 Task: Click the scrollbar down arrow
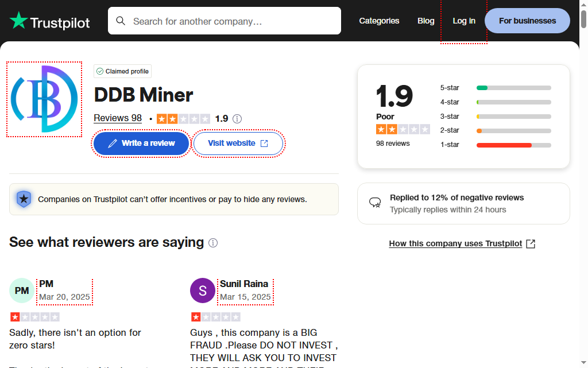click(583, 363)
